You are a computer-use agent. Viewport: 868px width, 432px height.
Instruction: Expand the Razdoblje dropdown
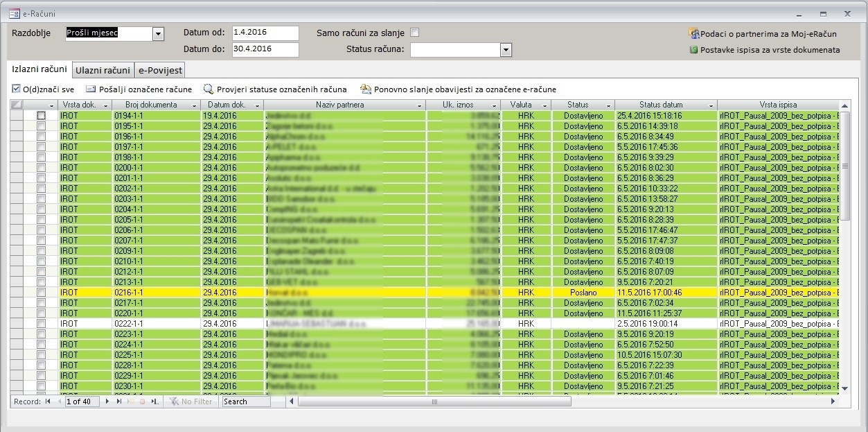[158, 34]
